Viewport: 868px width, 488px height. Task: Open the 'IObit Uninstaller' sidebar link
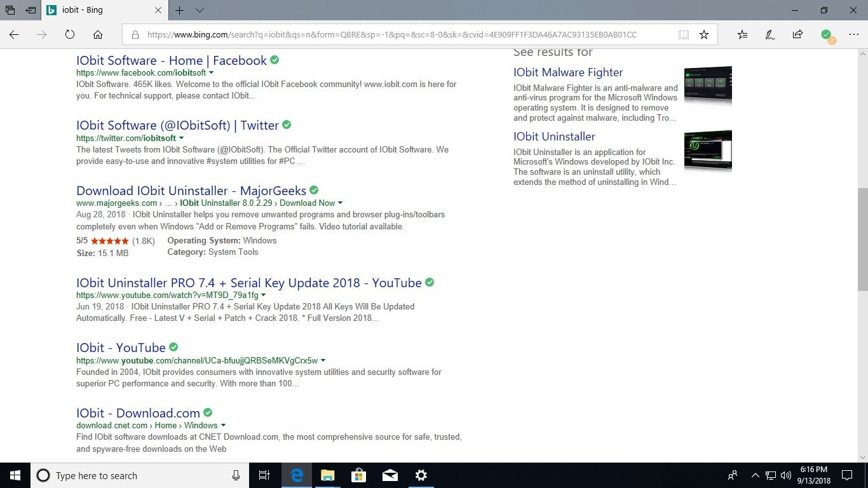click(554, 137)
